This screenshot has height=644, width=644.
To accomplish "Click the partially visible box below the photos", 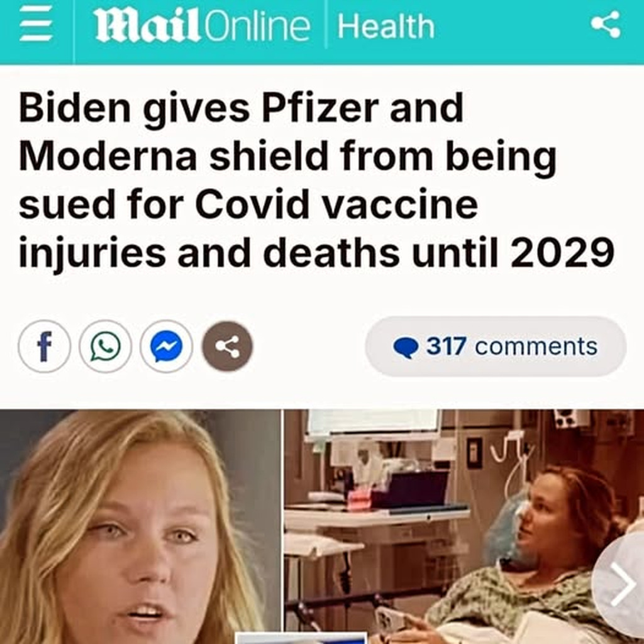I will (301, 638).
